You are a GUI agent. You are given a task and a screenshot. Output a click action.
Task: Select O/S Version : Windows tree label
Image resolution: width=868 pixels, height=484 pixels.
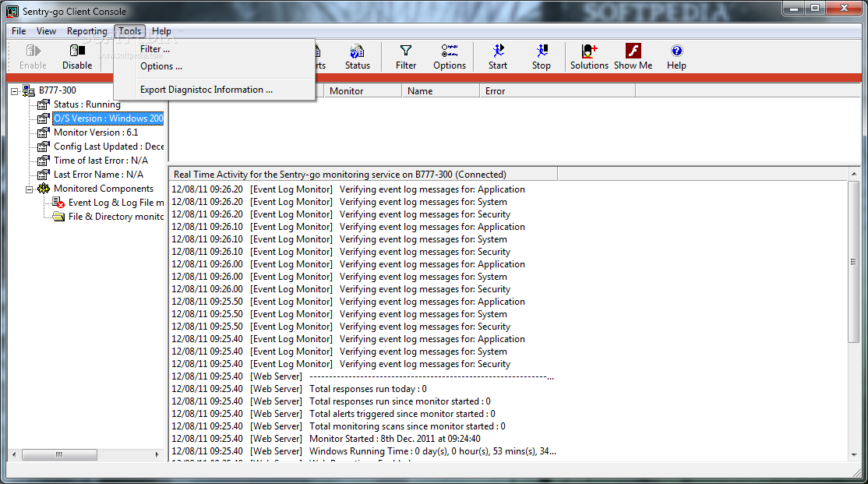click(108, 118)
